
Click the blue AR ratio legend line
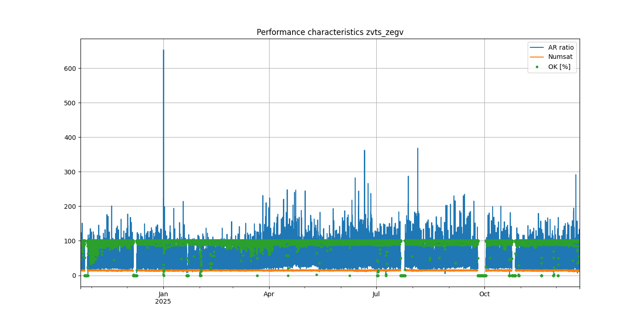click(x=537, y=47)
